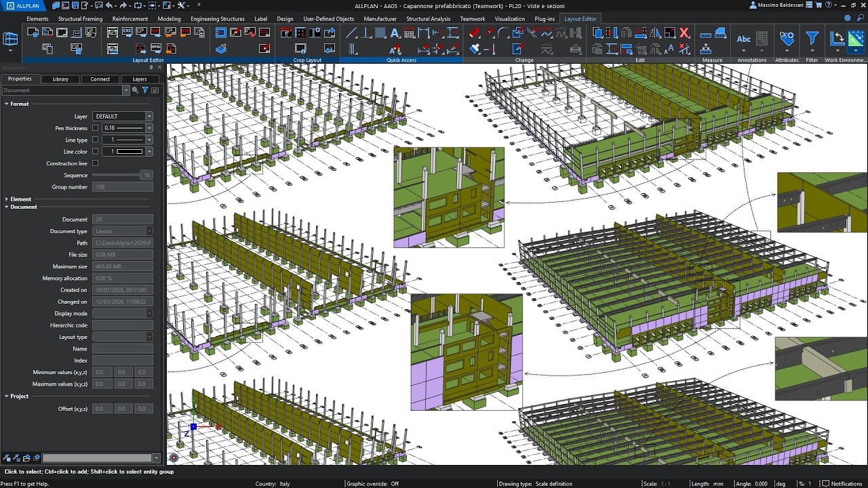Tick the Pen thickness checkbox
Image resolution: width=868 pixels, height=488 pixels.
[x=95, y=128]
